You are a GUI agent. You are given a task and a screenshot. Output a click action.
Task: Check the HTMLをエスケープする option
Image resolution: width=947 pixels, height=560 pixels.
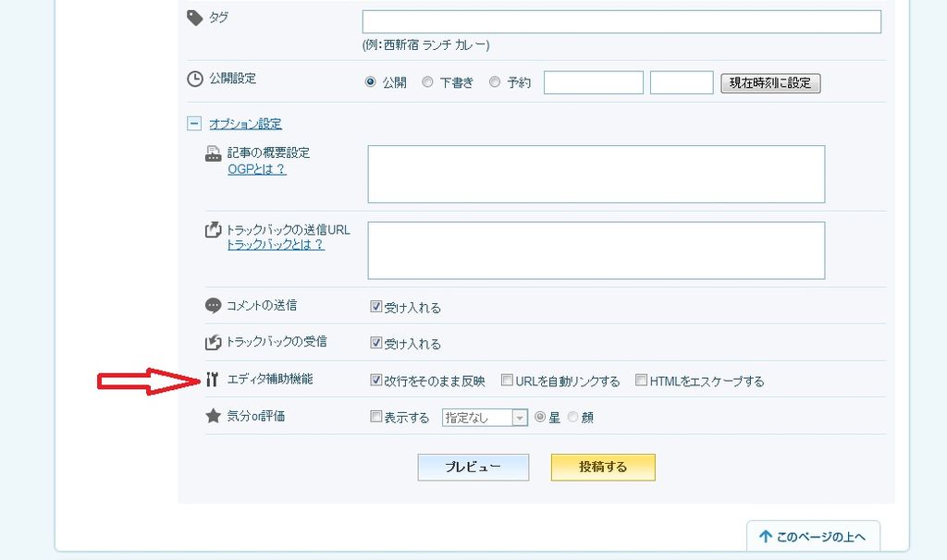click(641, 380)
